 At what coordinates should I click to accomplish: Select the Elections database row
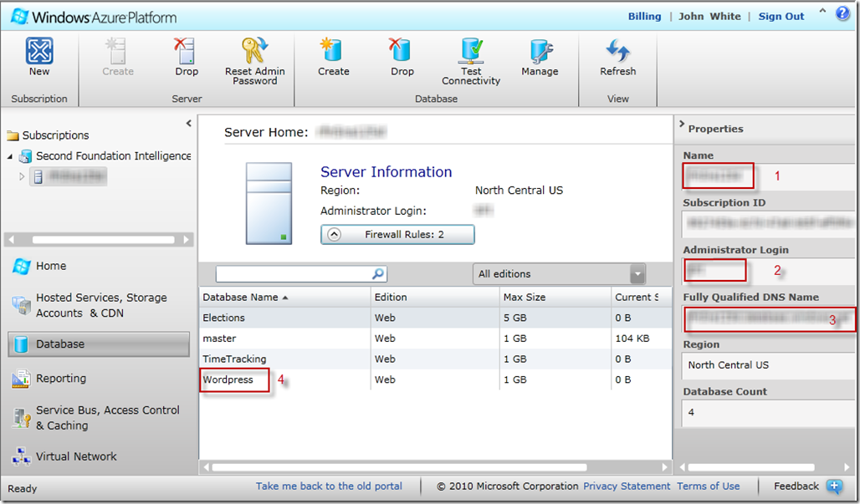pos(436,318)
